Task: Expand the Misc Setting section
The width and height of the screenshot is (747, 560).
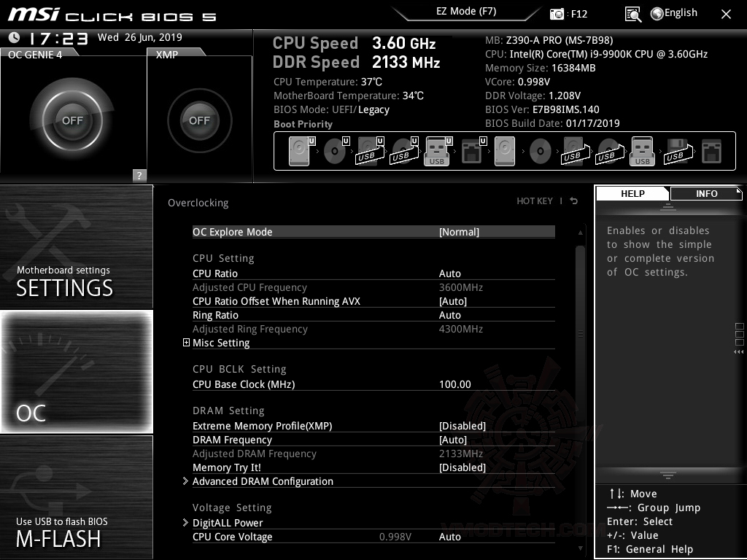Action: tap(186, 342)
